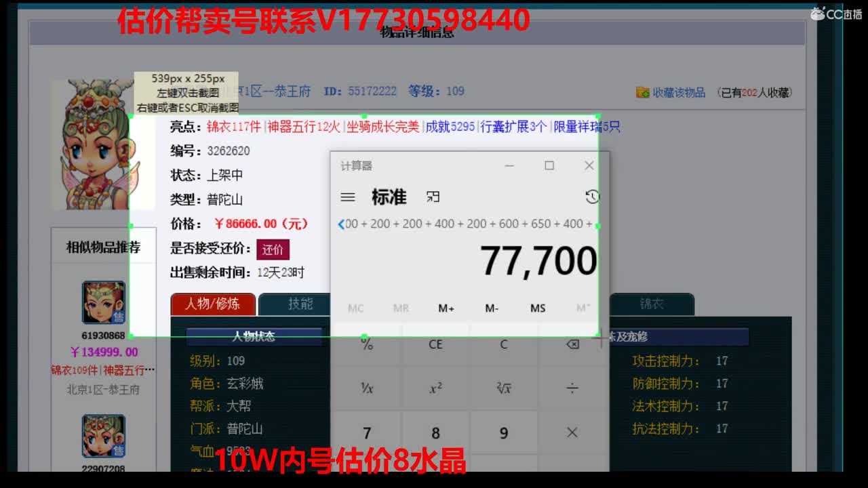Click the 攻击控制力 value row
The height and width of the screenshot is (488, 868).
click(680, 361)
